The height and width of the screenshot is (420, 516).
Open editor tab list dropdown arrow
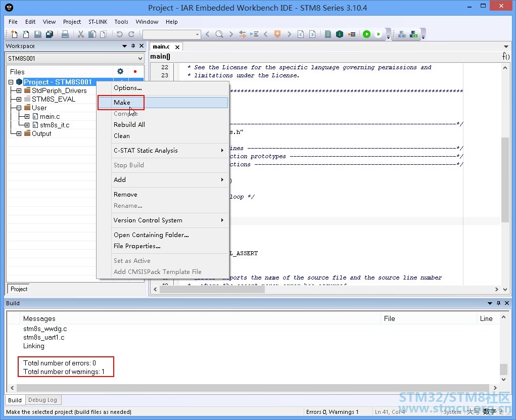[x=506, y=46]
